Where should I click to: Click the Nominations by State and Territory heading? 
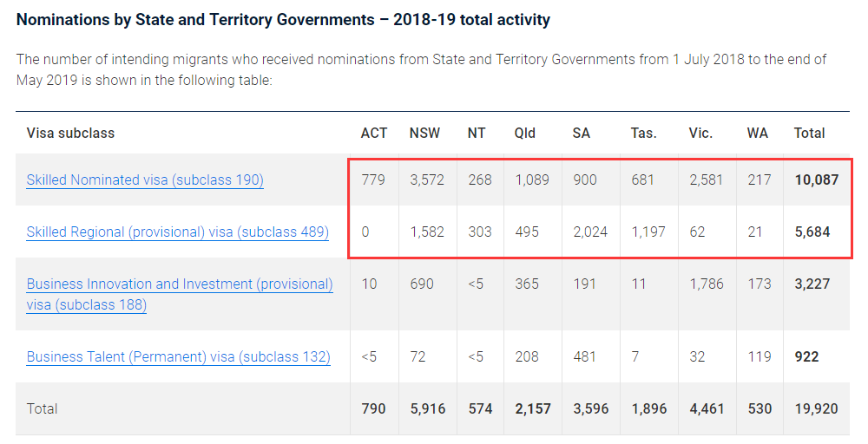(x=283, y=19)
